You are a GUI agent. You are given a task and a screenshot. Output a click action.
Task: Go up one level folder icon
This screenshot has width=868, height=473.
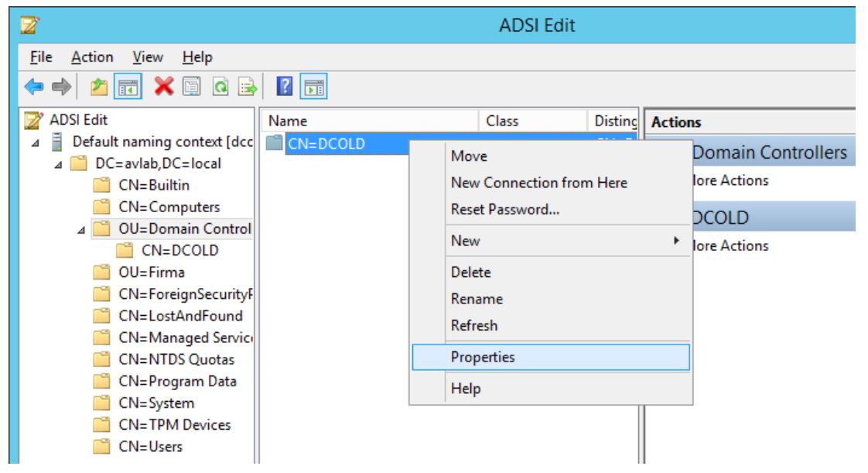click(x=99, y=87)
